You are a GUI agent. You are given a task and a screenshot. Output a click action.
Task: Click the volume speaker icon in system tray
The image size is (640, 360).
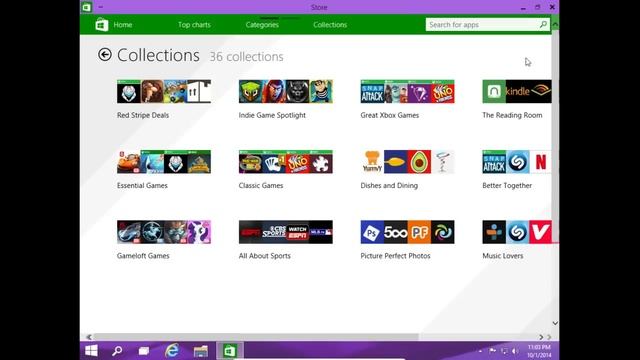[x=515, y=351]
